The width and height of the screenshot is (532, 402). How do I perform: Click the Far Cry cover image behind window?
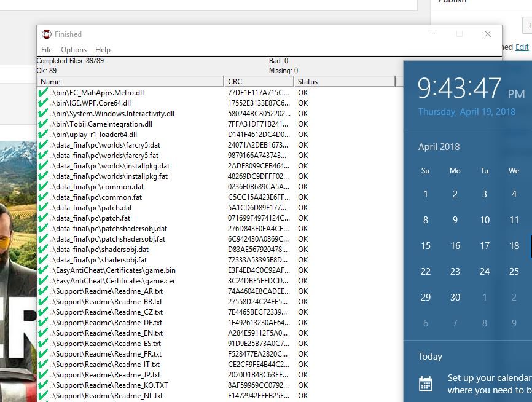point(18,271)
